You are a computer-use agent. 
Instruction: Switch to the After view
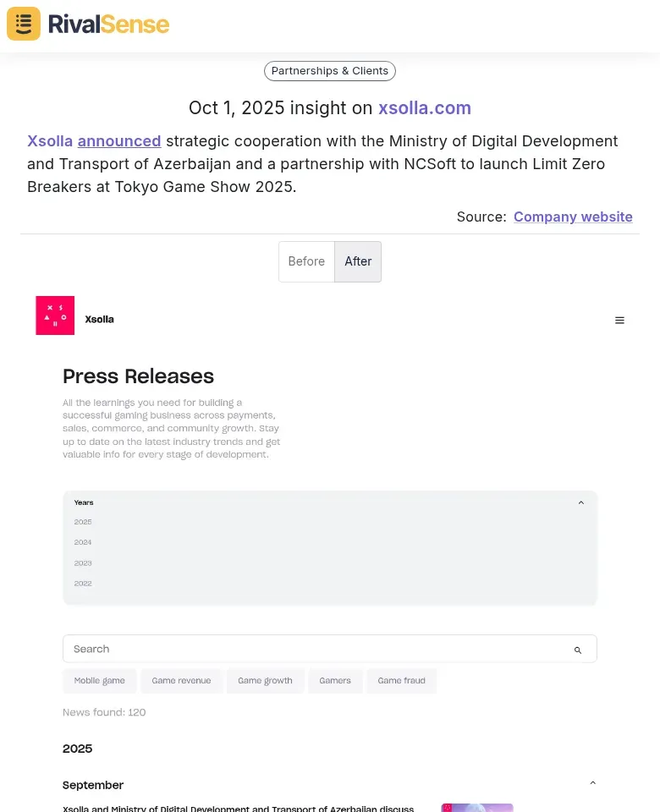tap(358, 261)
